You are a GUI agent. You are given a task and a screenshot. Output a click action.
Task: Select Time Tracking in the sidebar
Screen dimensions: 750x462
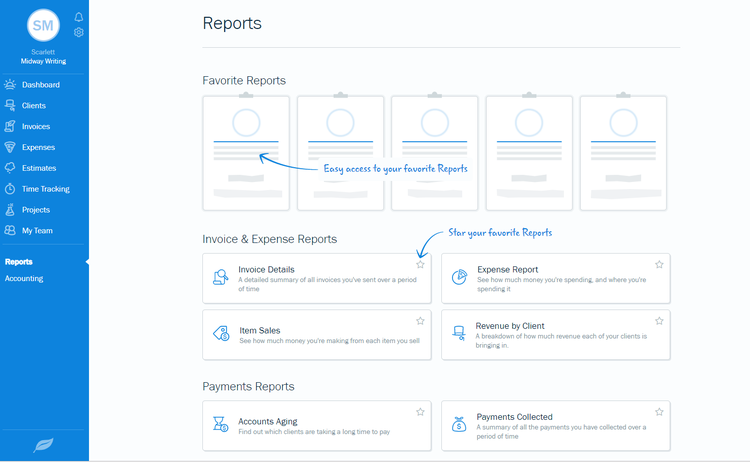click(x=45, y=189)
